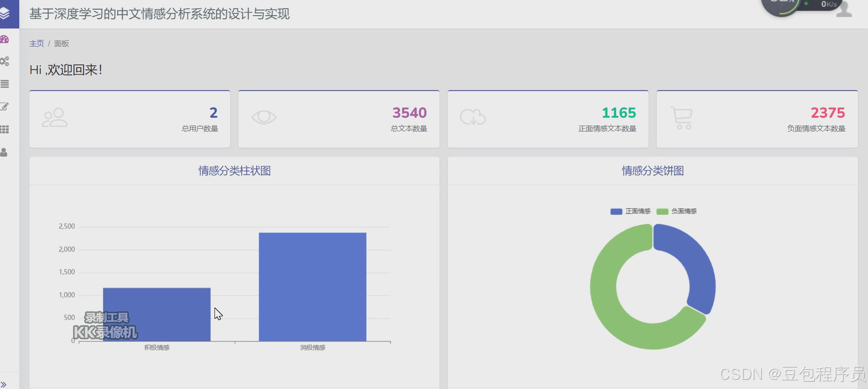Go to 主页 breadcrumb link
868x389 pixels.
click(x=37, y=44)
